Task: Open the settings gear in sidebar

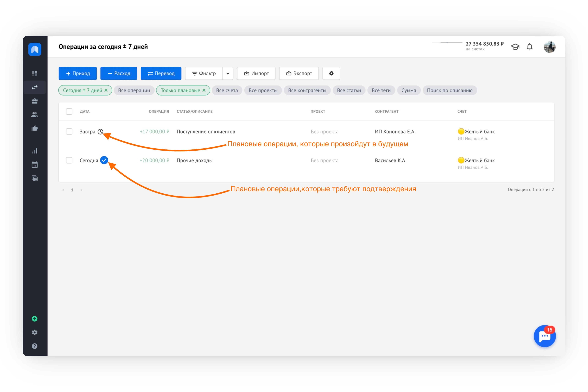Action: 34,332
